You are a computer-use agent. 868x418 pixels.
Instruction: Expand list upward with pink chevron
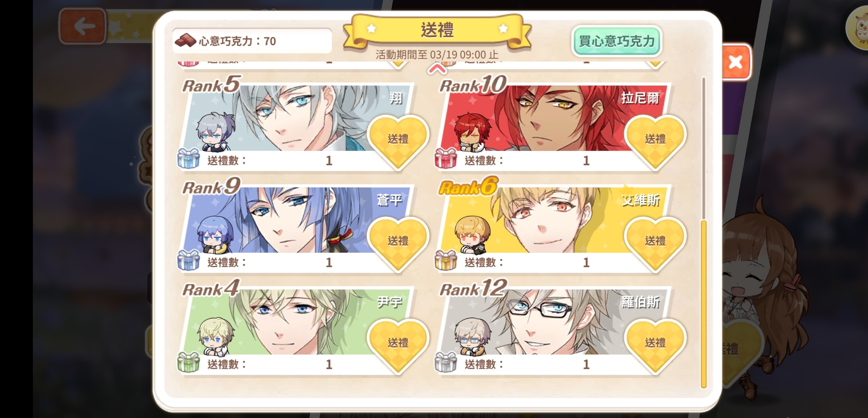(437, 70)
